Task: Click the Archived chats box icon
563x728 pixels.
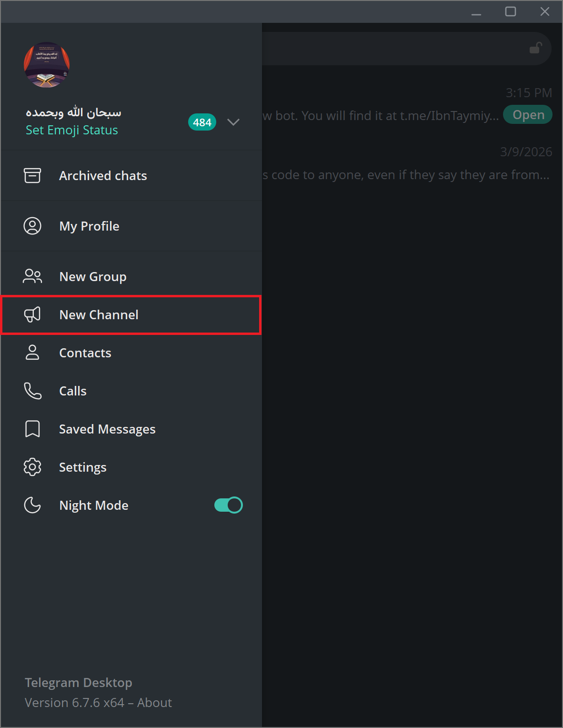Action: coord(32,176)
